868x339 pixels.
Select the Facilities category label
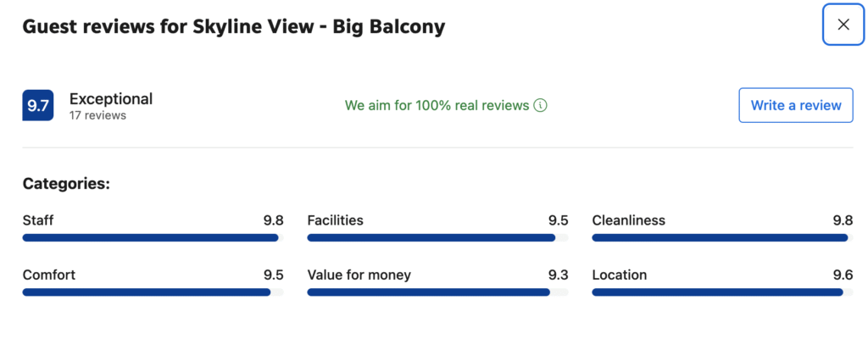pyautogui.click(x=335, y=220)
